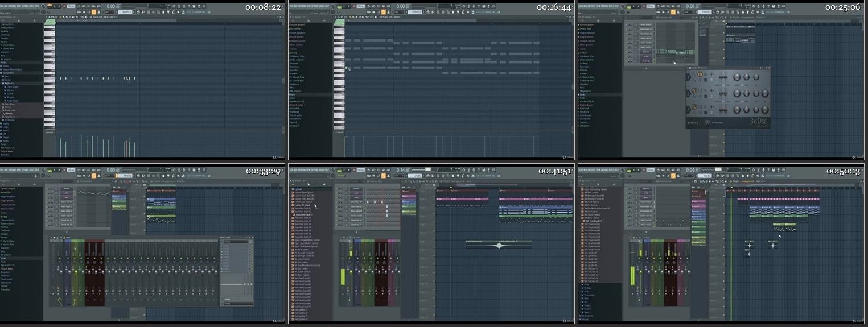Open the video frame thumbnail at 00:50:13
This screenshot has height=327, width=868.
[x=722, y=245]
